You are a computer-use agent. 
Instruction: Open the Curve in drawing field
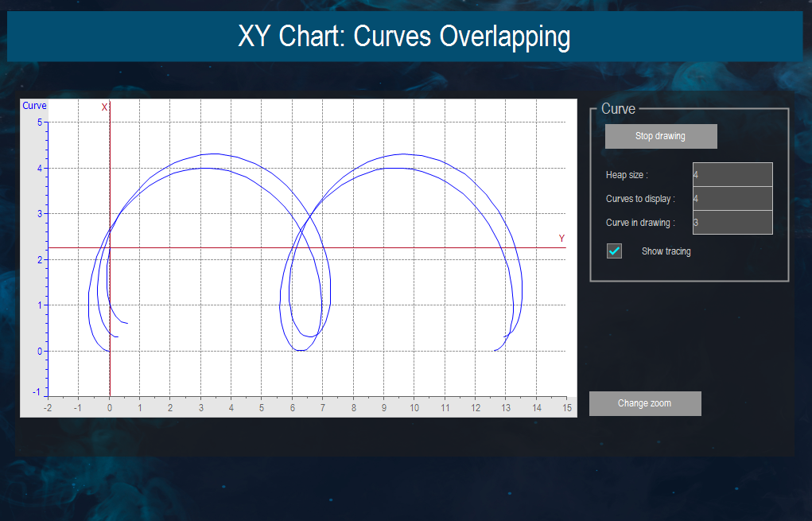(x=732, y=222)
